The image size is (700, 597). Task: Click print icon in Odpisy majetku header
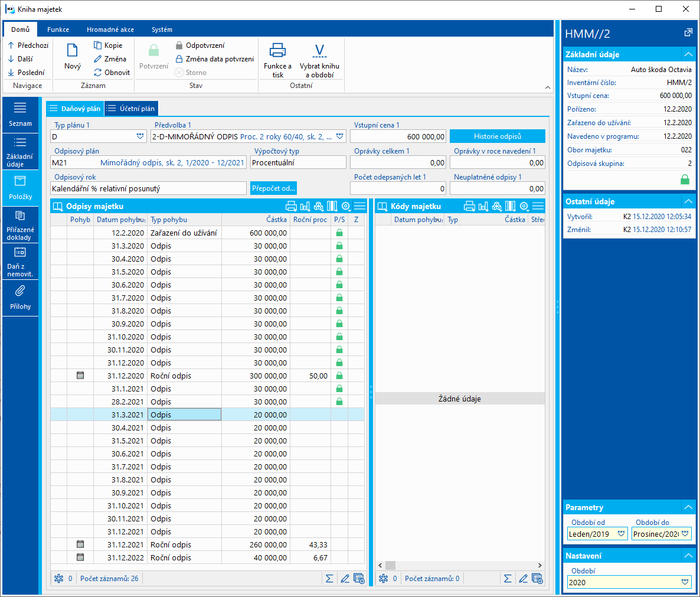click(x=291, y=206)
